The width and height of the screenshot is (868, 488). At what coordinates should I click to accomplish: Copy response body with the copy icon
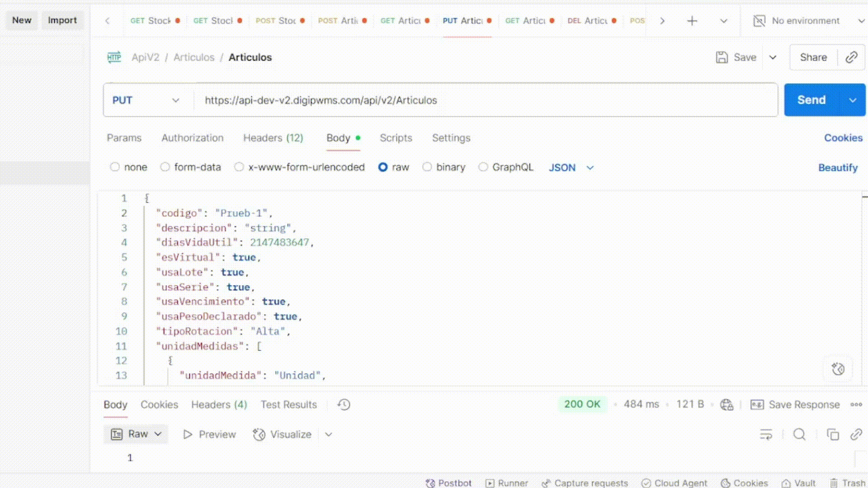click(x=833, y=435)
